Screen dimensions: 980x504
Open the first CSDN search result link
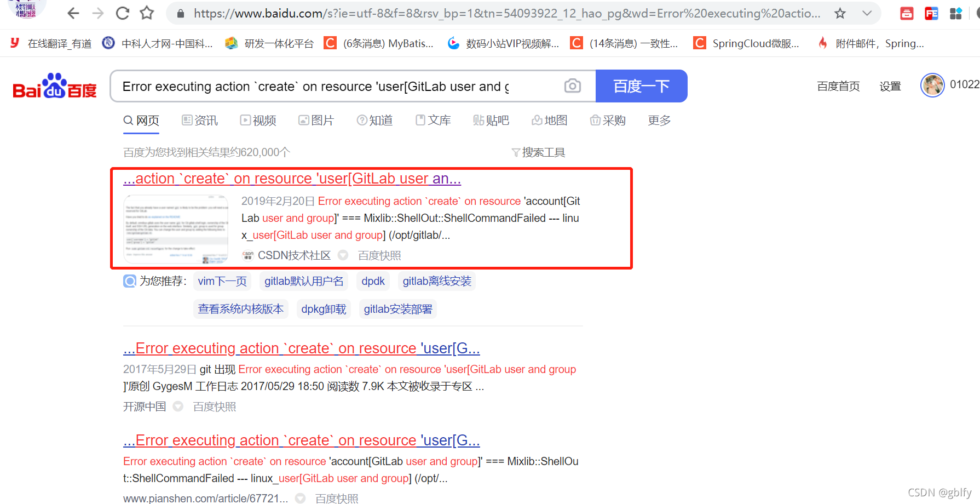(292, 178)
